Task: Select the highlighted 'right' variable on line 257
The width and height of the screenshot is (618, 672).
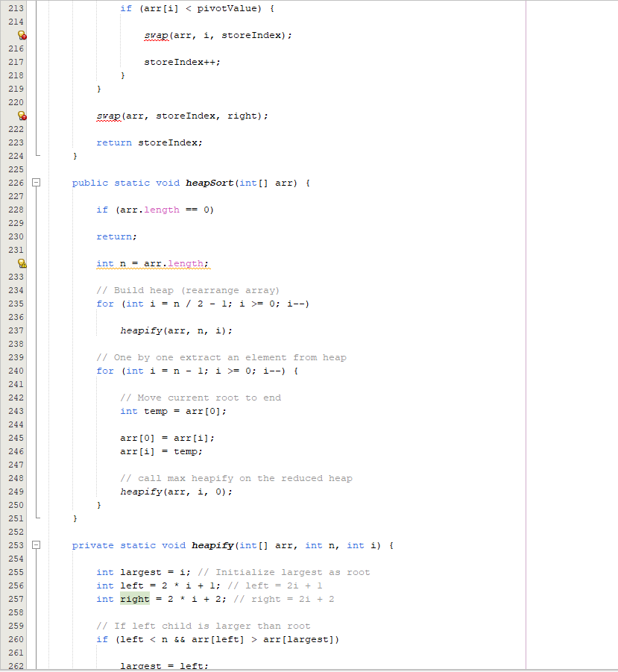Action: click(134, 599)
